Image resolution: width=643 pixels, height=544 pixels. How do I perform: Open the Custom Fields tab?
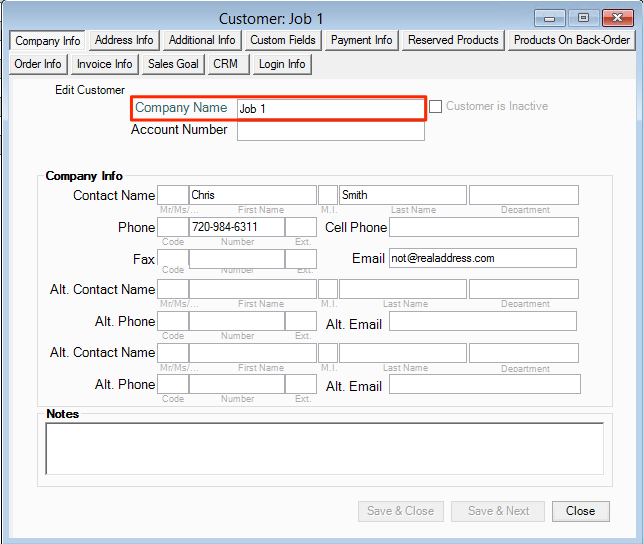(282, 40)
